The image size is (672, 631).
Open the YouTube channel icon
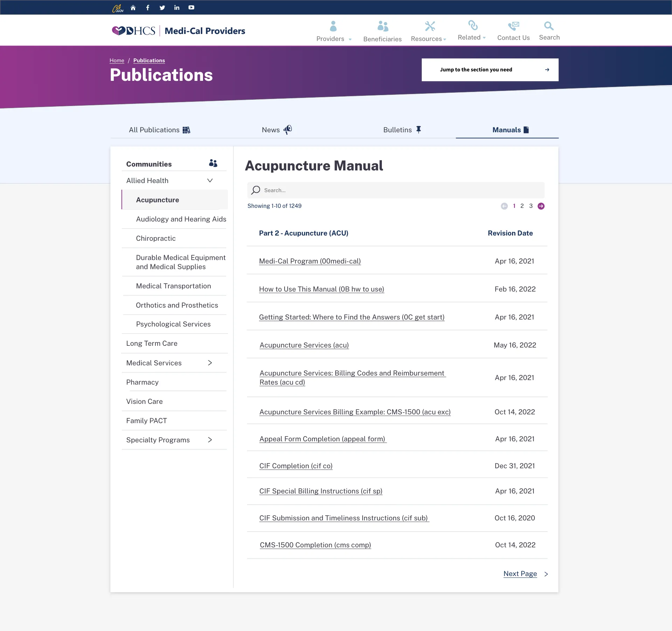191,7
